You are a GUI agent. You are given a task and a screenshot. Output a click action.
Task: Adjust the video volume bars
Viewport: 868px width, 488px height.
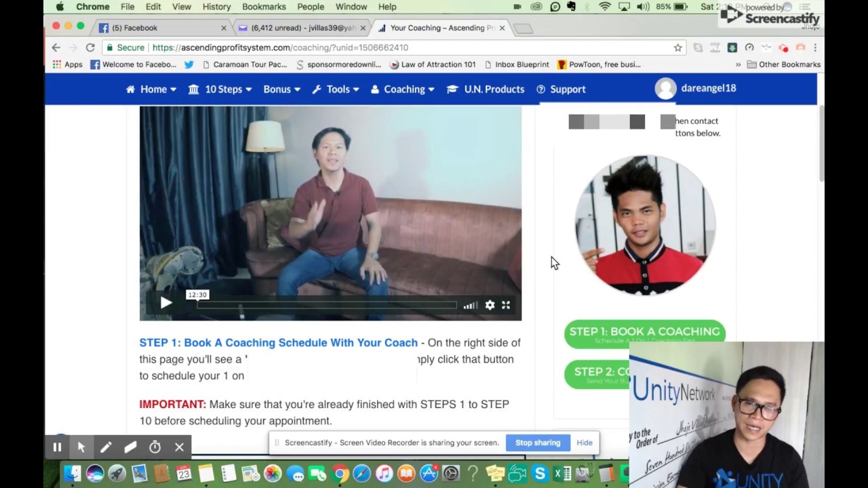(x=470, y=306)
